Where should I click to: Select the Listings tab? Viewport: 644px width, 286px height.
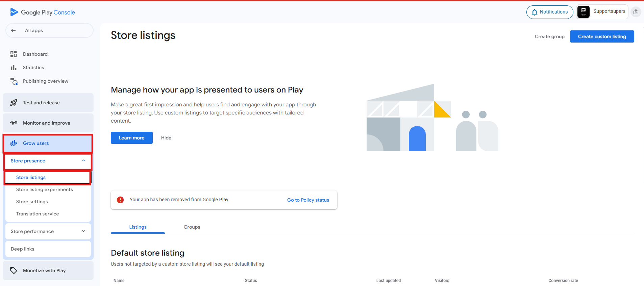[138, 227]
